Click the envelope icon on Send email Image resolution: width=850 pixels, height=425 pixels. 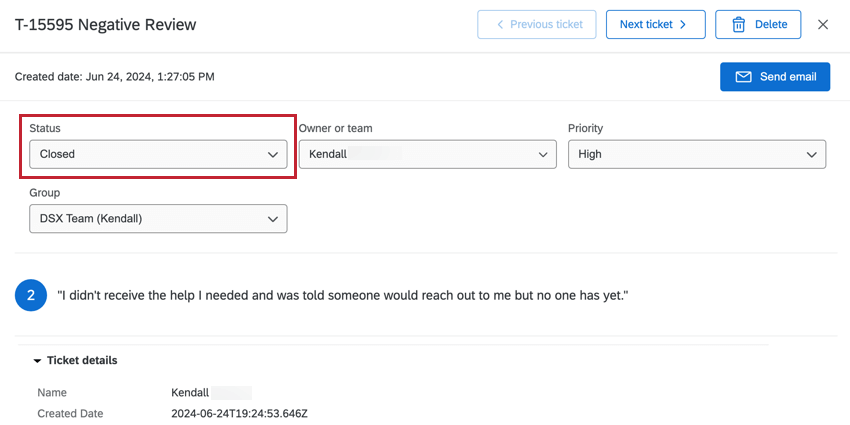(743, 77)
